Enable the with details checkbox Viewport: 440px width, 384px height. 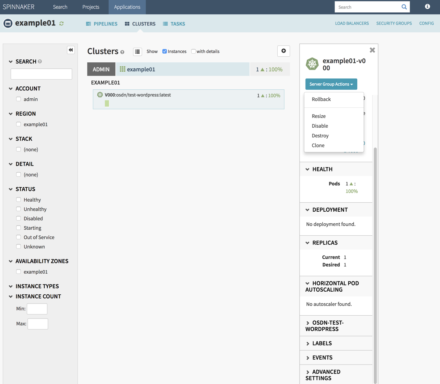(x=193, y=51)
